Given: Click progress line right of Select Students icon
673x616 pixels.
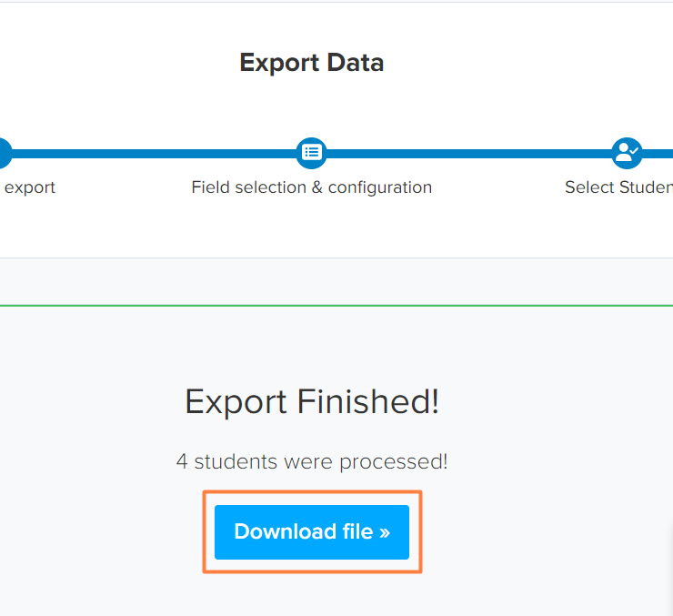Looking at the screenshot, I should click(x=658, y=153).
